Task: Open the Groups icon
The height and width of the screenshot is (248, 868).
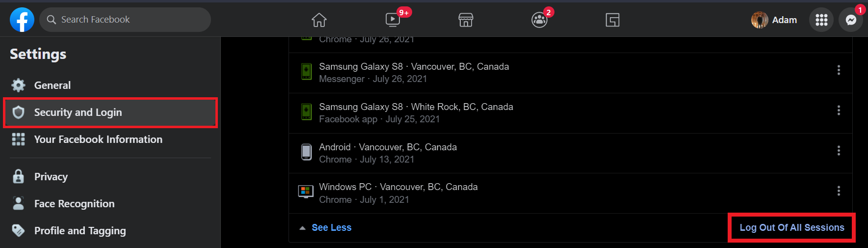Action: click(539, 20)
